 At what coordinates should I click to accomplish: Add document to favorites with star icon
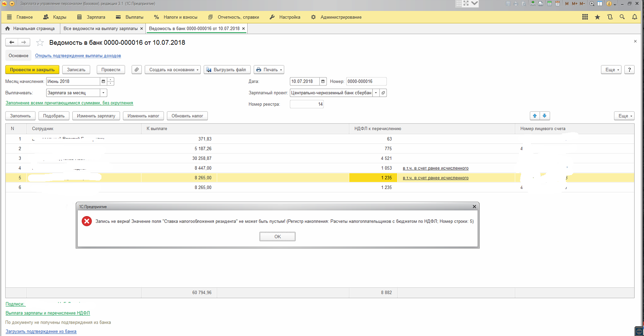click(40, 43)
